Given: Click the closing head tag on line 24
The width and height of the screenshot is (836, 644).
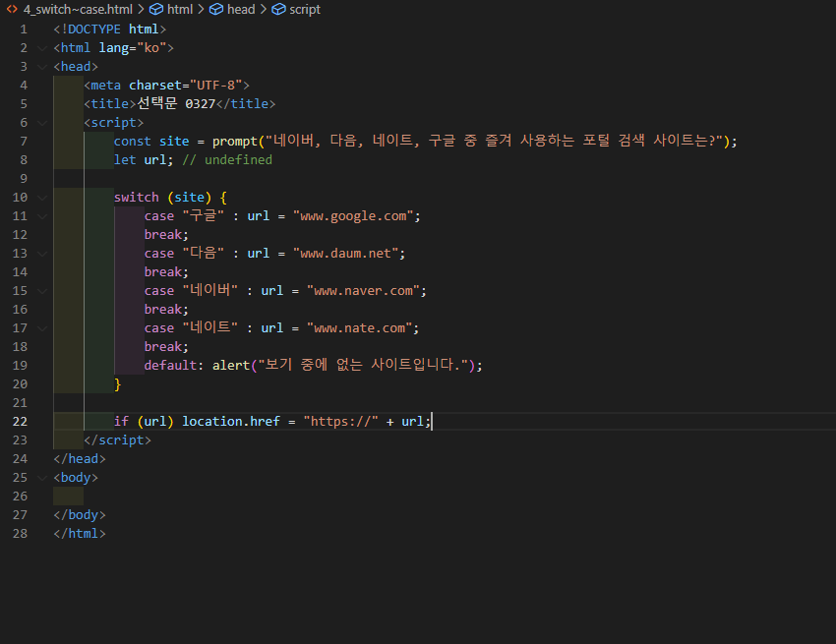Looking at the screenshot, I should [x=80, y=458].
